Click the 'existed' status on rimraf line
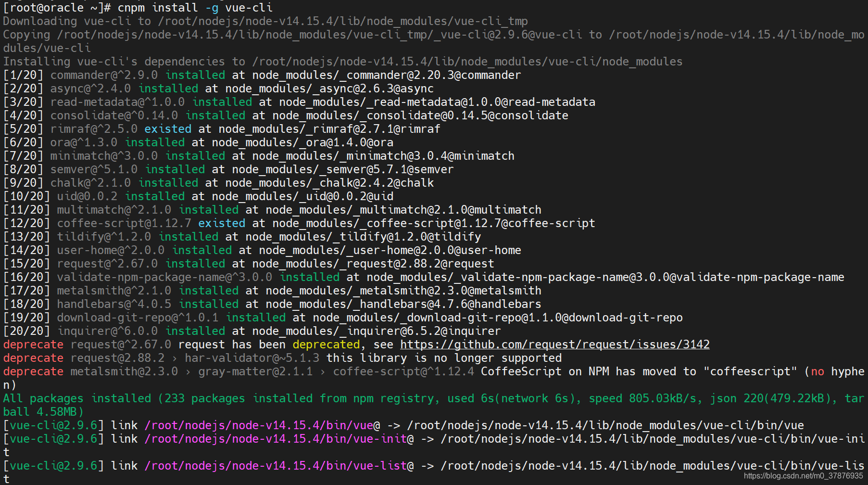 [x=168, y=129]
